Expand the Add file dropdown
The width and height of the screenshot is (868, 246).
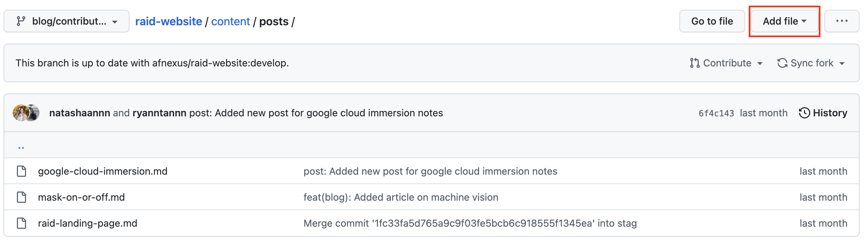(x=784, y=21)
